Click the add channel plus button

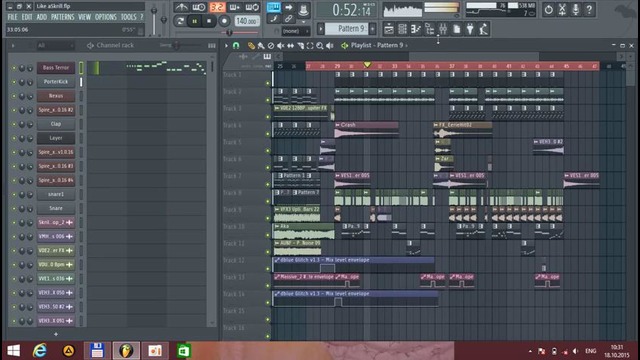pos(56,334)
